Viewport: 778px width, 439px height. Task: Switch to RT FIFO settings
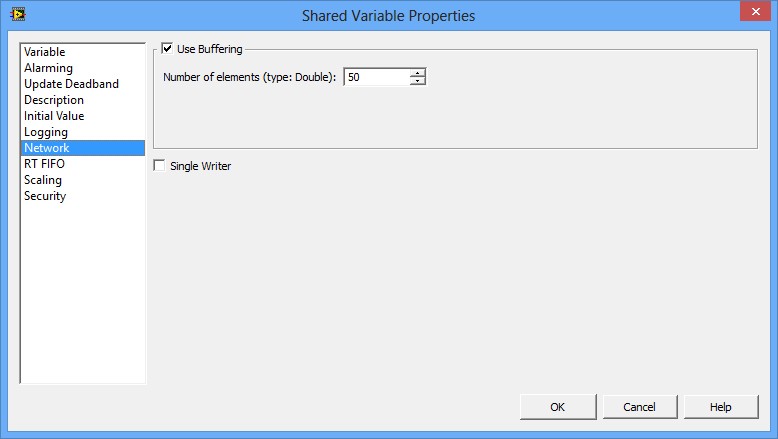(44, 164)
